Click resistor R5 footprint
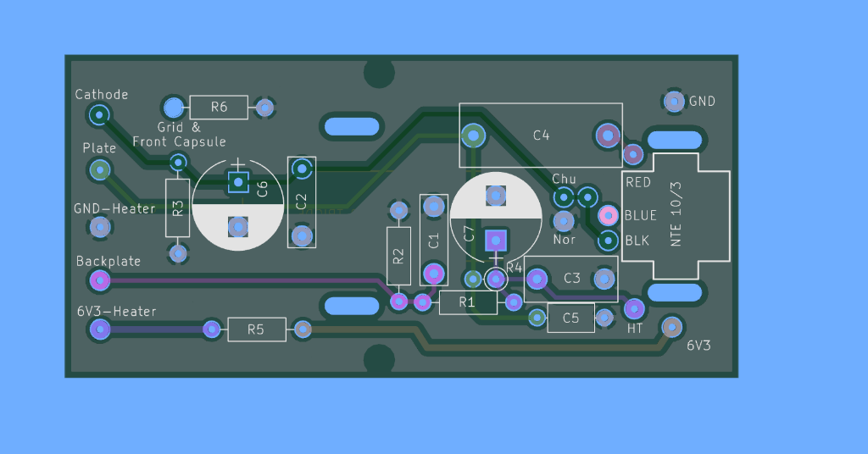This screenshot has height=454, width=868. 256,329
